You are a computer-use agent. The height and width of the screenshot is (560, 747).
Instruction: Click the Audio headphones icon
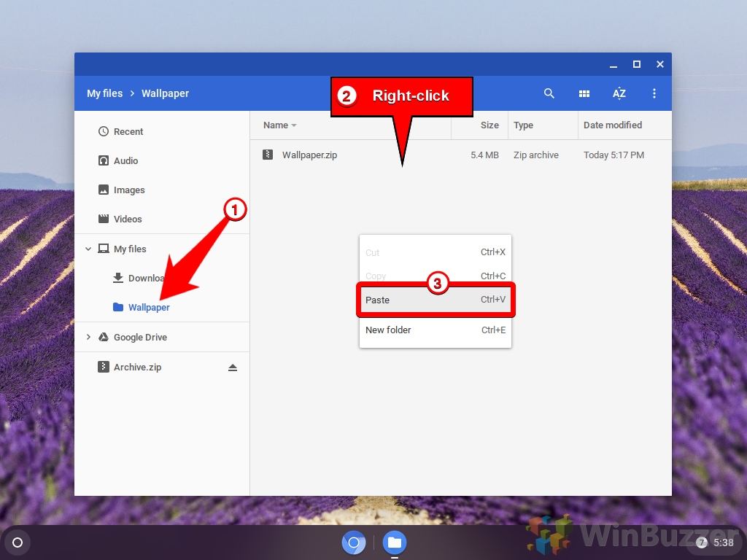click(x=104, y=160)
